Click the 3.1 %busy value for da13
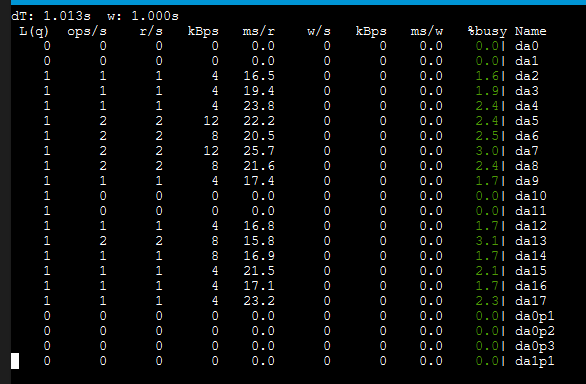The width and height of the screenshot is (586, 384). click(x=487, y=241)
